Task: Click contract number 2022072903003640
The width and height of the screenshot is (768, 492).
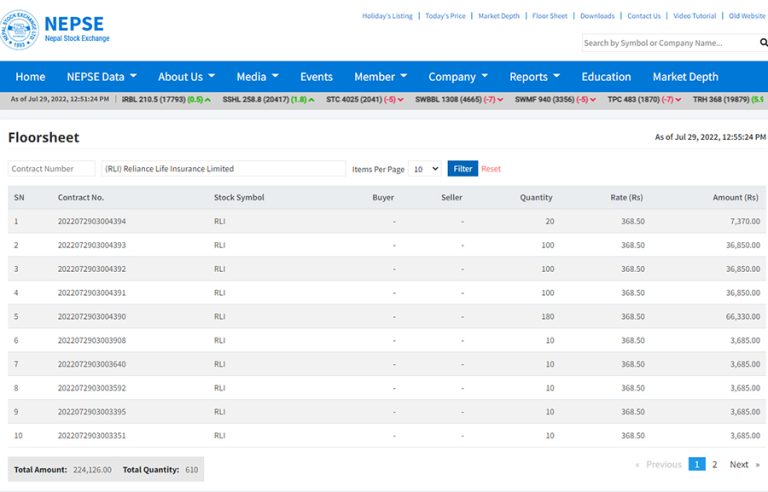Action: [x=92, y=364]
